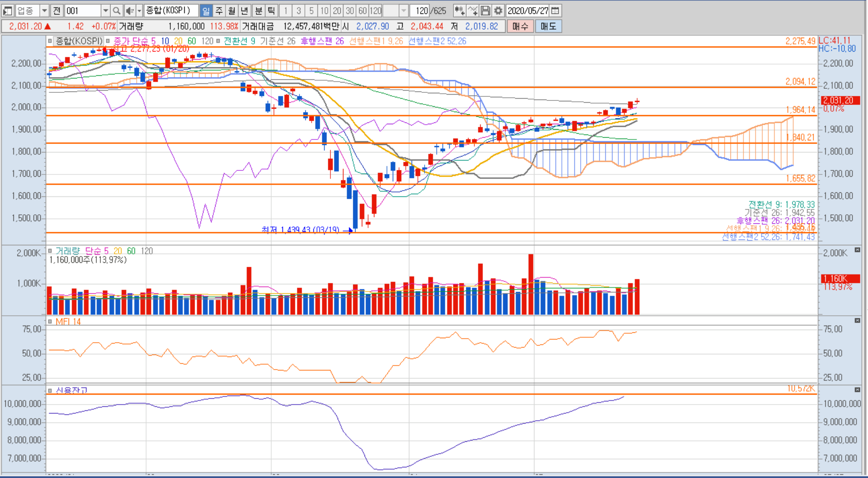Click the 후행스팬 26 legend label
The width and height of the screenshot is (868, 478).
tap(322, 41)
